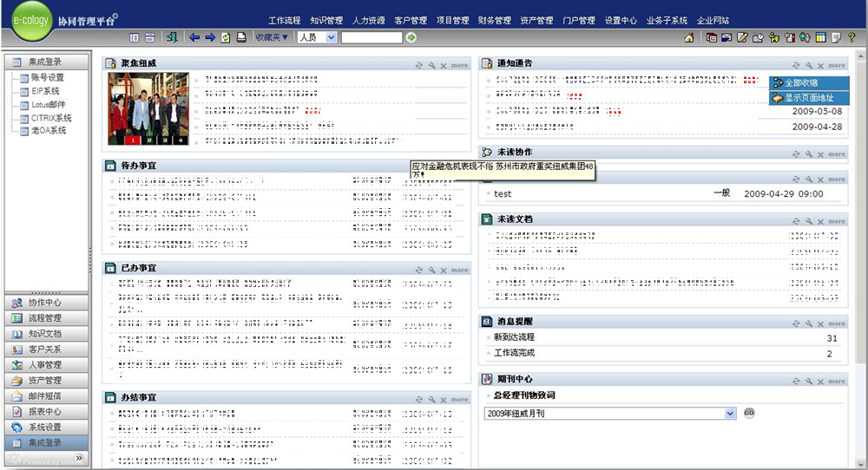The width and height of the screenshot is (868, 470).
Task: Open the 人力资源 menu
Action: (x=369, y=21)
